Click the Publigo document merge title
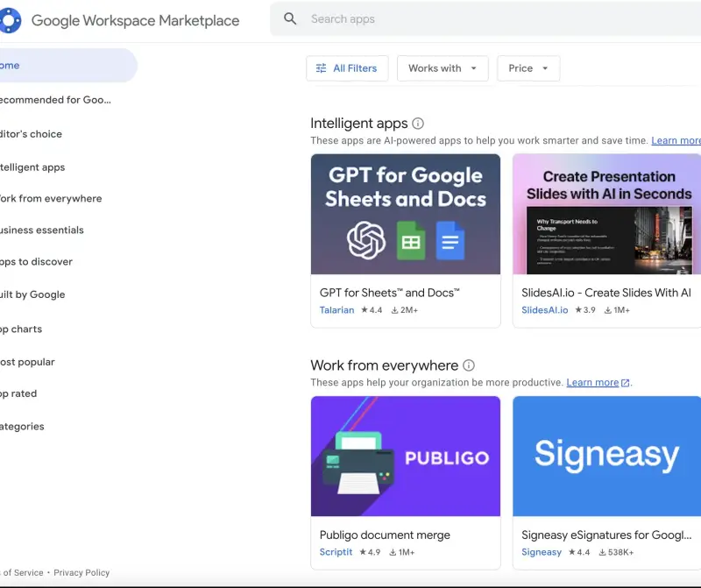 [385, 535]
